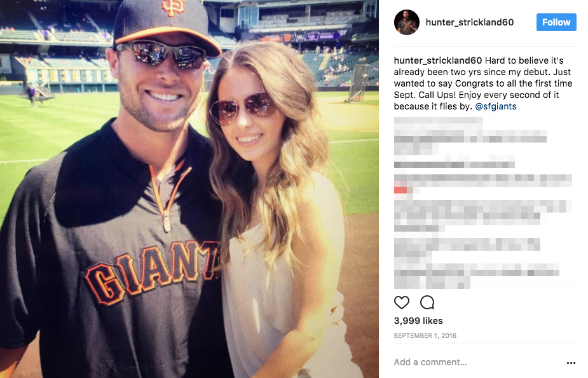
Task: Click the first blurred comment
Action: tap(470, 136)
